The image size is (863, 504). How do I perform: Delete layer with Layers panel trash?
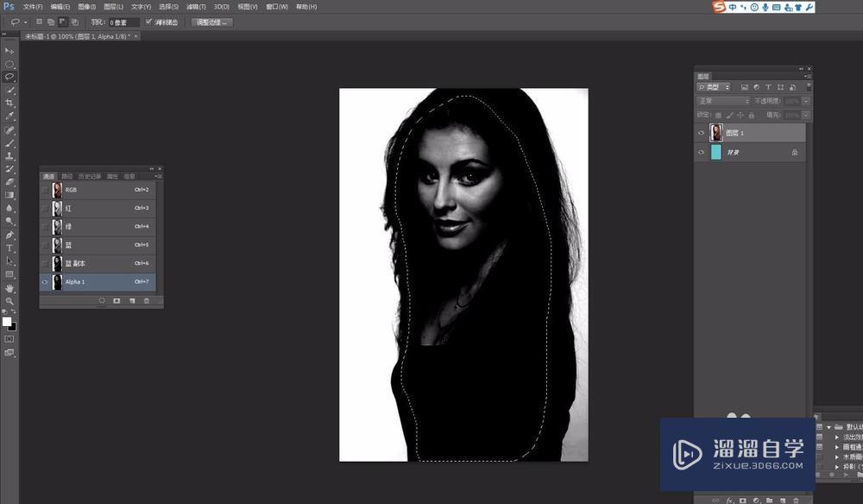point(796,501)
